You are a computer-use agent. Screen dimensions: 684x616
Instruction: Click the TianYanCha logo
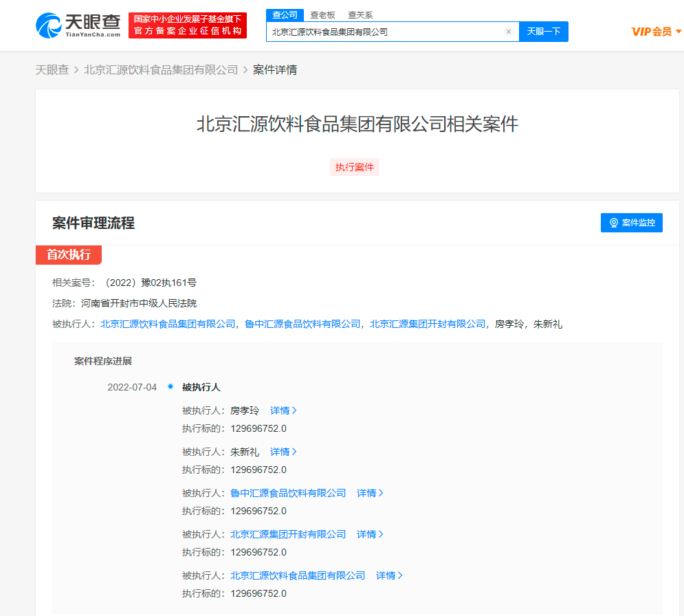pyautogui.click(x=78, y=25)
